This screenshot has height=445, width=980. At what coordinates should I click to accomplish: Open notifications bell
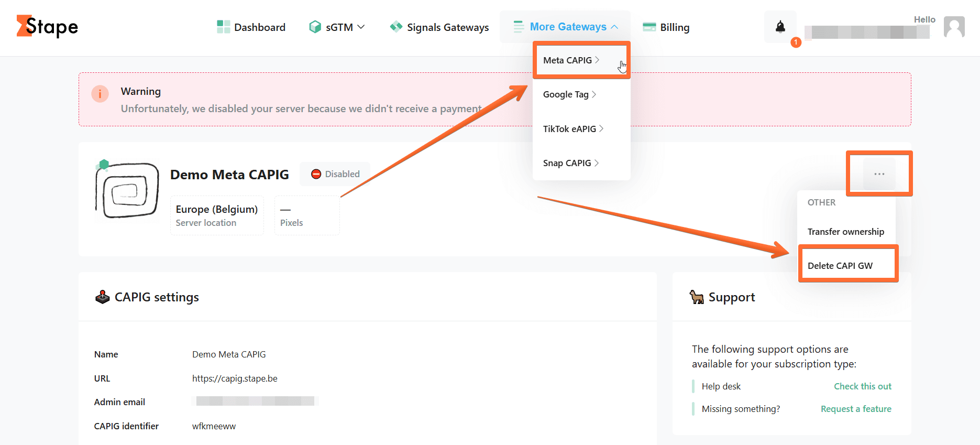pos(780,27)
